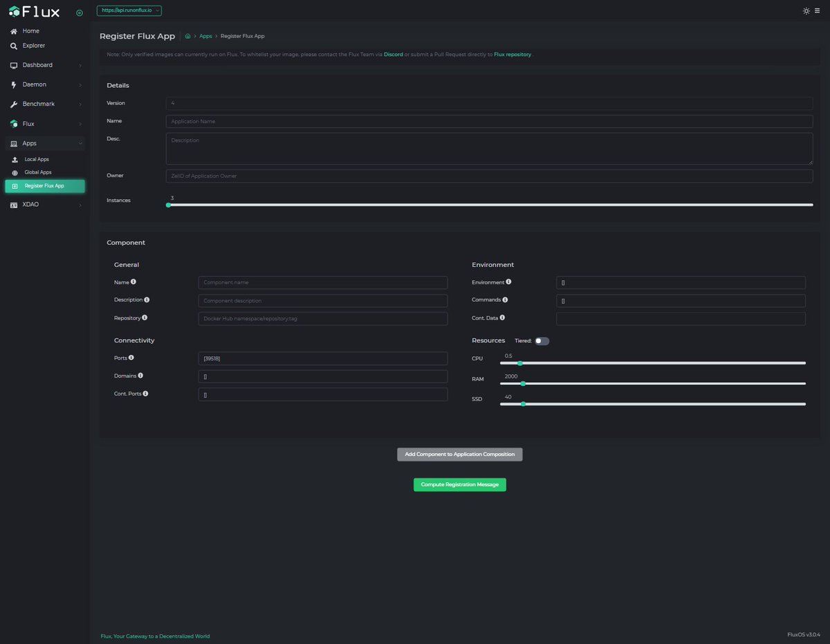Click the Docker Hub Repository input
Viewport: 830px width, 644px height.
coord(323,319)
